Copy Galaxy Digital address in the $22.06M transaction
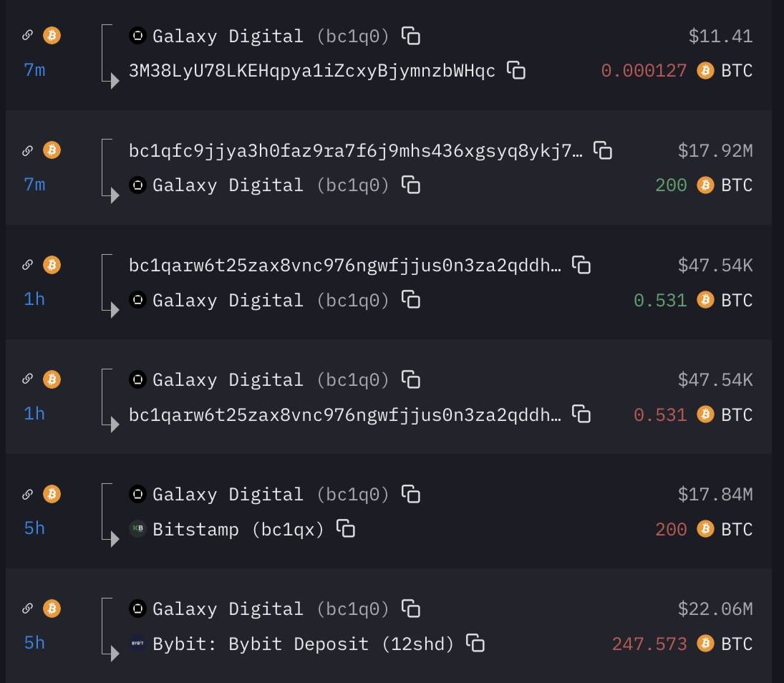This screenshot has height=683, width=784. [411, 609]
